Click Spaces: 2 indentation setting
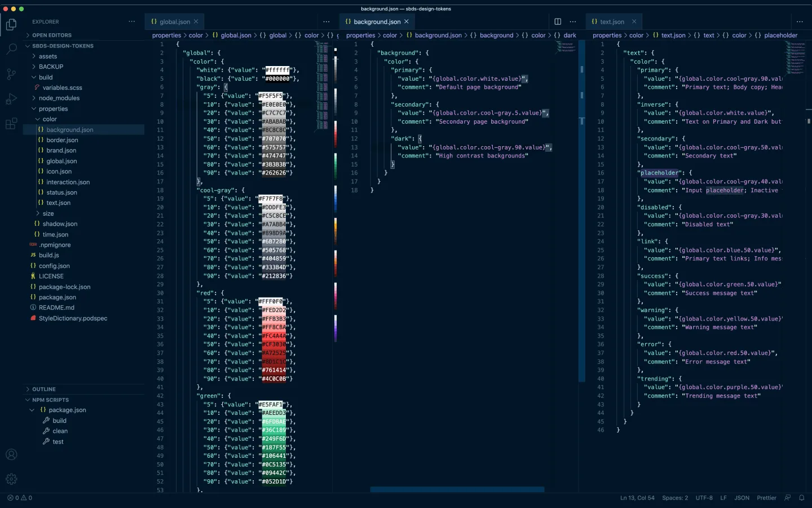 pyautogui.click(x=675, y=498)
